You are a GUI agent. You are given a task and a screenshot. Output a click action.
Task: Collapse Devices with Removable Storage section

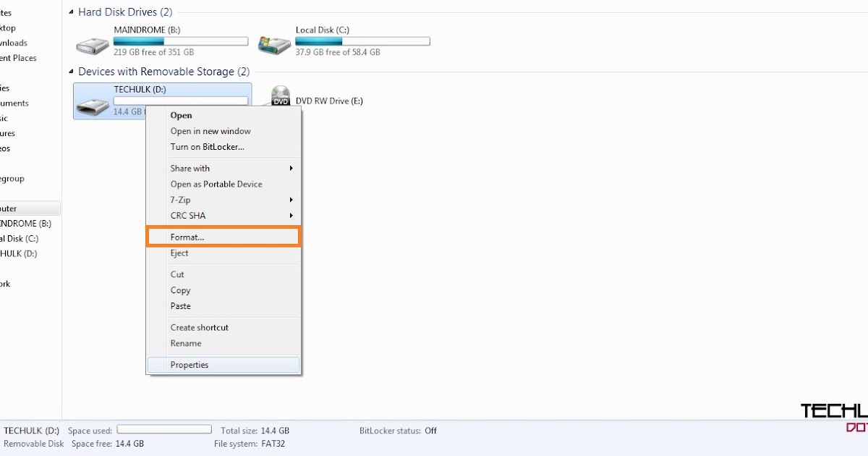click(70, 72)
